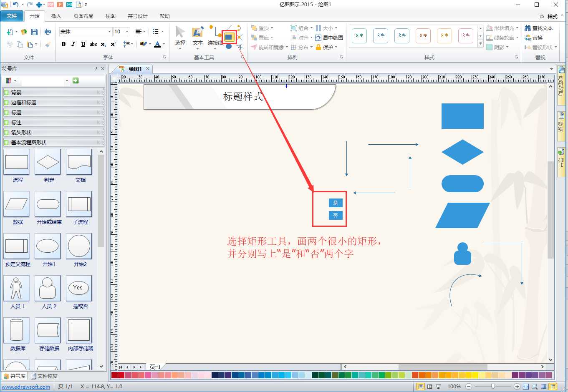Screen dimensions: 568x392
Task: Click the Replace icon in the Replace group
Action: point(528,38)
